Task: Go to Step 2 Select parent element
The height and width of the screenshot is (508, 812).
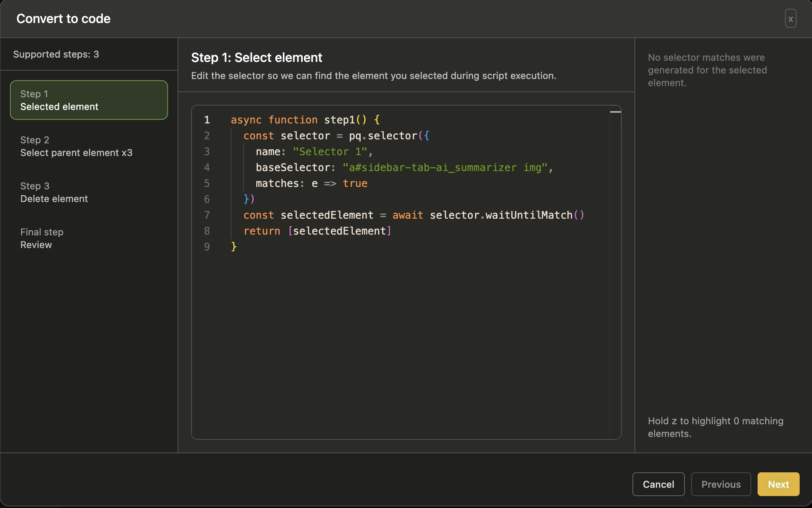Action: 76,146
